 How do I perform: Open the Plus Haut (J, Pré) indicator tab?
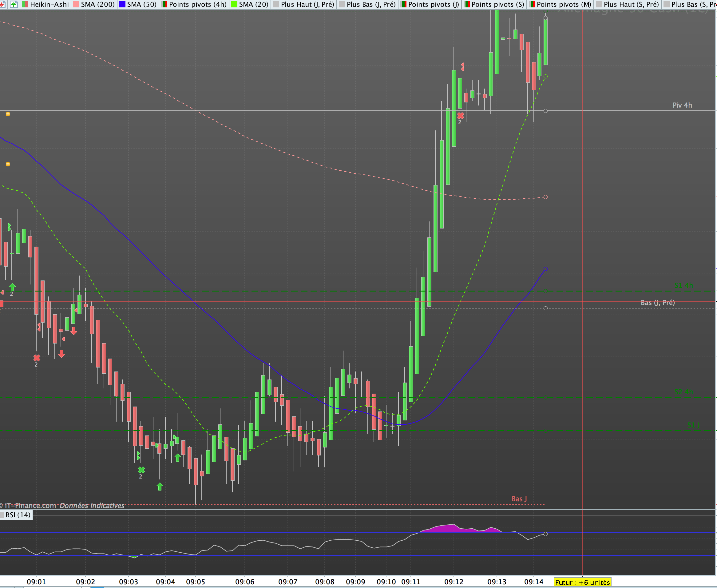point(307,4)
